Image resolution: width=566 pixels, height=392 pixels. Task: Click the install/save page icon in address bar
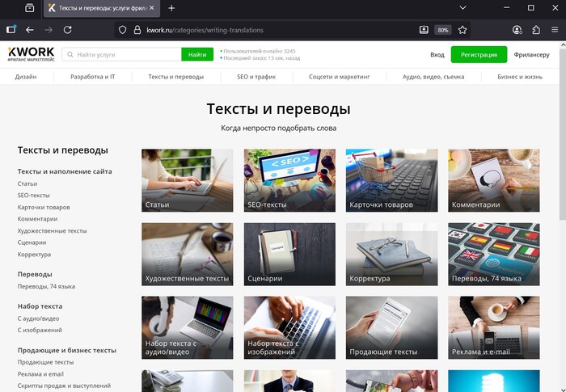(424, 30)
